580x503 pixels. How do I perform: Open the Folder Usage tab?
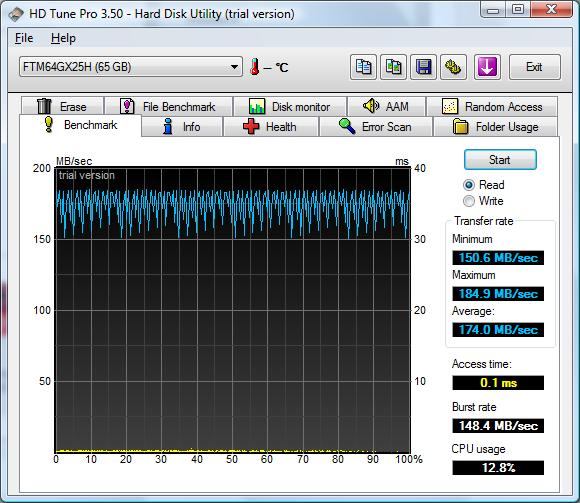pyautogui.click(x=495, y=127)
